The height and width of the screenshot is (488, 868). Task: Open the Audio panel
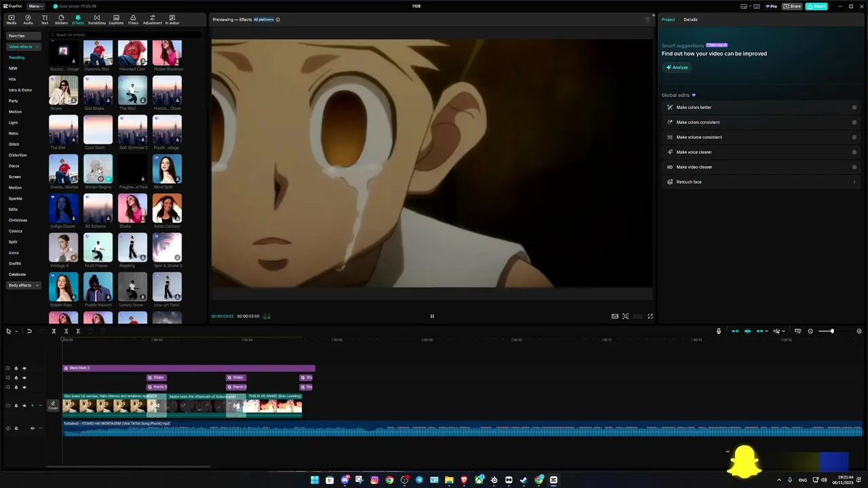[x=28, y=20]
